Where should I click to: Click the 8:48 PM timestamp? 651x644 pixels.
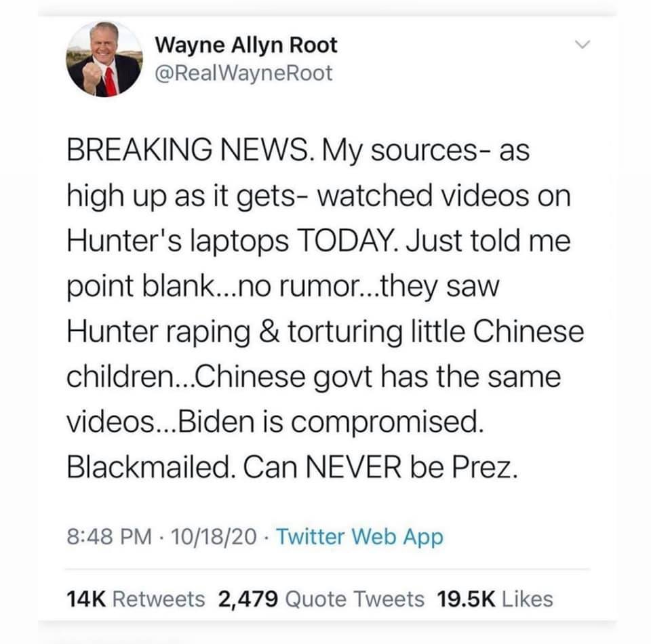click(109, 536)
